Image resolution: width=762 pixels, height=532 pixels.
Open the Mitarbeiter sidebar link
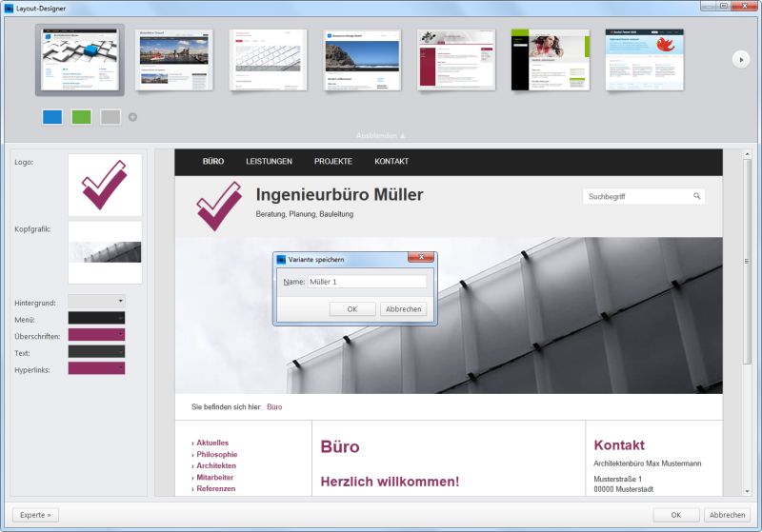pos(215,477)
